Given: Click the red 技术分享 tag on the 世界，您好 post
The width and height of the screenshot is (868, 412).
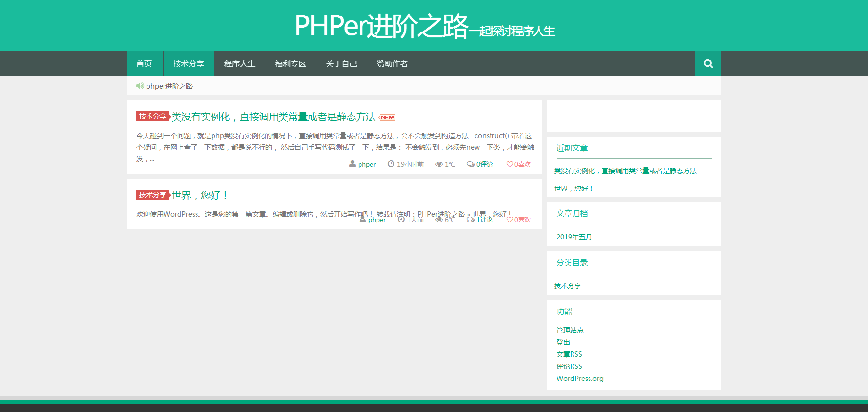Looking at the screenshot, I should (153, 195).
